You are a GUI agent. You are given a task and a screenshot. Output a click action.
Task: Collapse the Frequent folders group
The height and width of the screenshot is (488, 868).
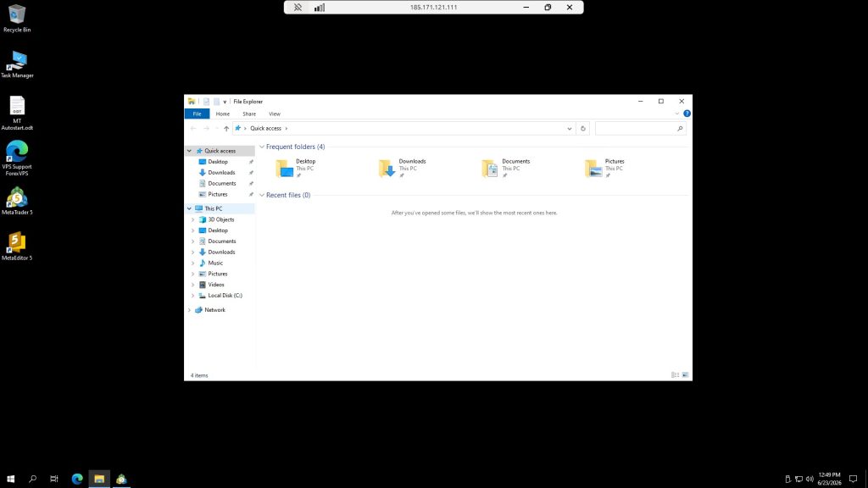[262, 147]
